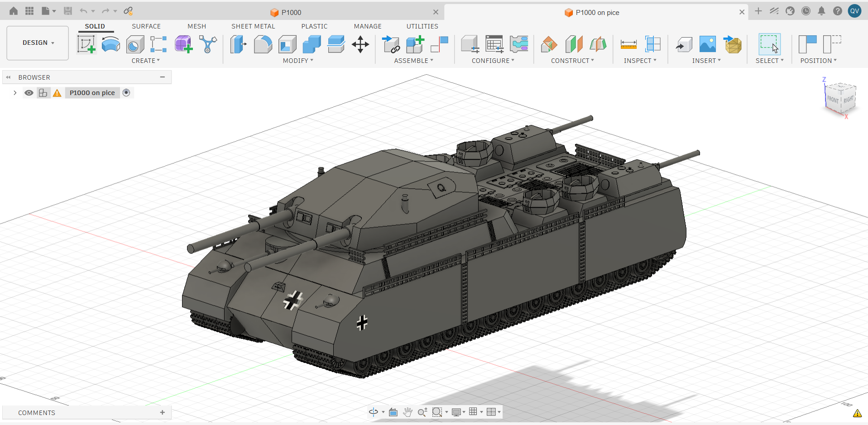Select the Fillet tool
Viewport: 868px width, 425px height.
pyautogui.click(x=263, y=44)
